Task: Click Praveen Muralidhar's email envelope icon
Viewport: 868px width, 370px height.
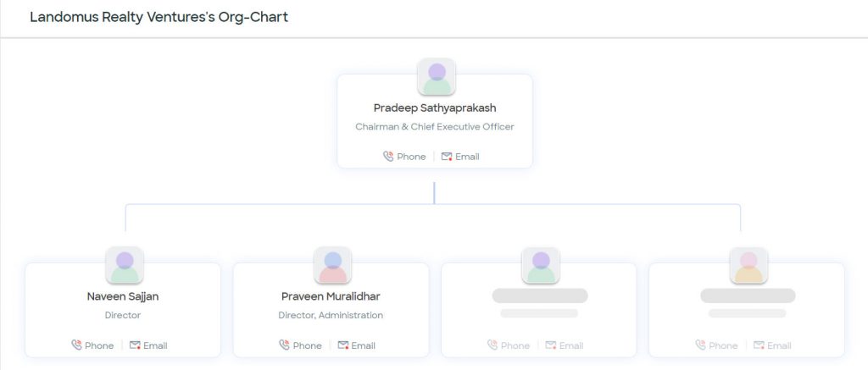Action: [343, 345]
